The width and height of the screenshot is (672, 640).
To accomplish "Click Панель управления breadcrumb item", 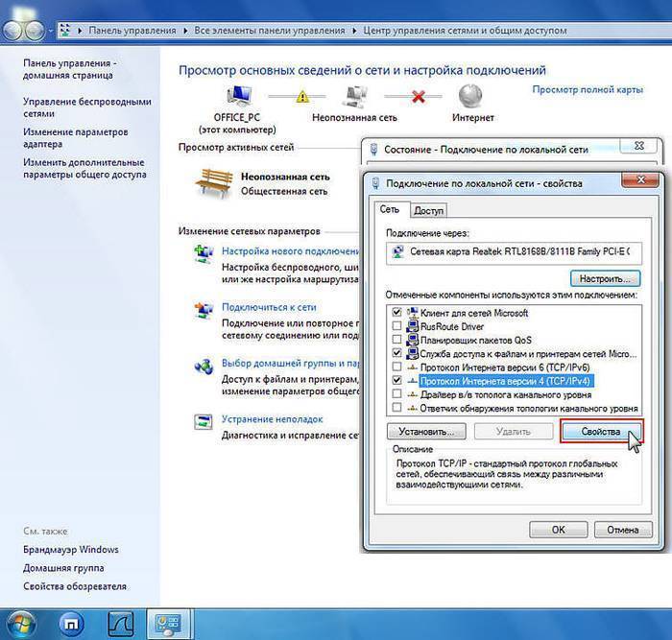I will coord(132,31).
